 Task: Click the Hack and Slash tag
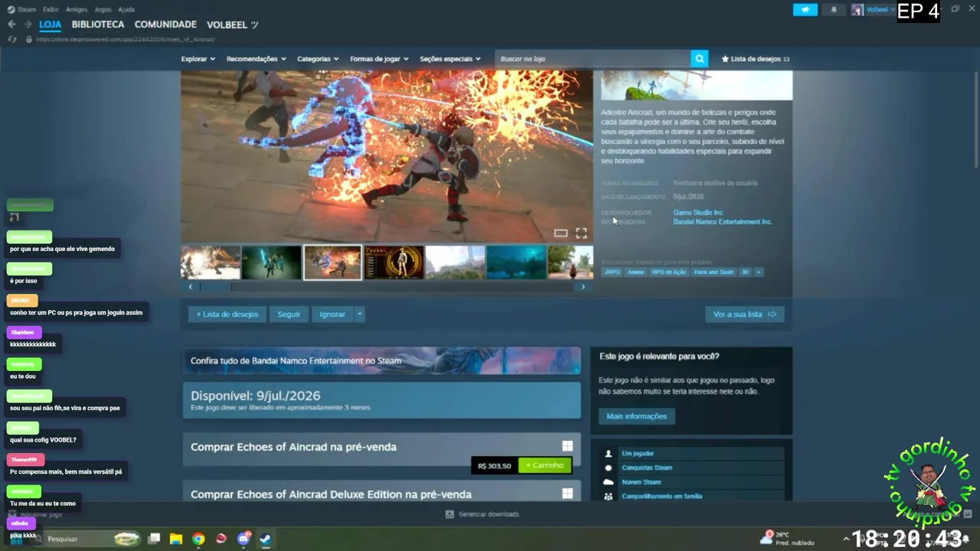pos(714,272)
